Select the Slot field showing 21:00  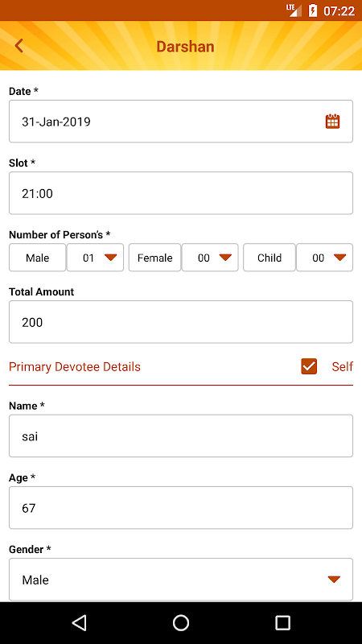181,193
